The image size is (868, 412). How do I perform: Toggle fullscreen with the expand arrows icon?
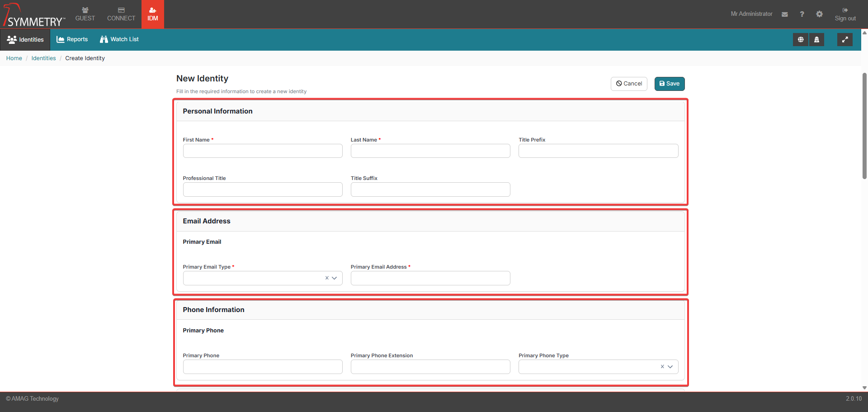[844, 40]
